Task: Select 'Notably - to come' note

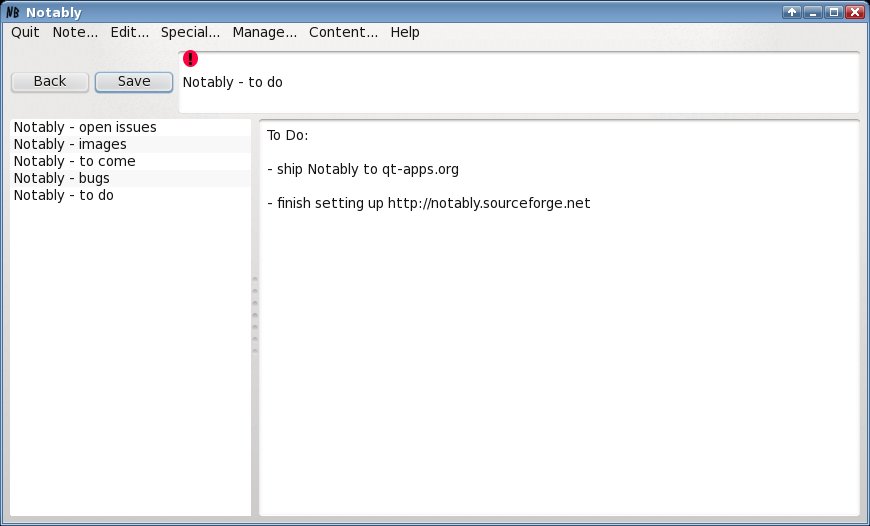Action: tap(130, 161)
